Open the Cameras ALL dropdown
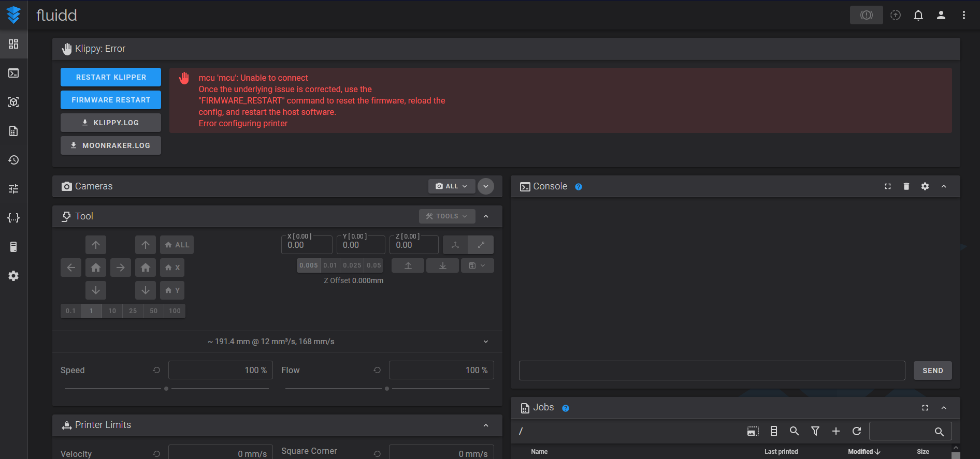 (x=451, y=186)
